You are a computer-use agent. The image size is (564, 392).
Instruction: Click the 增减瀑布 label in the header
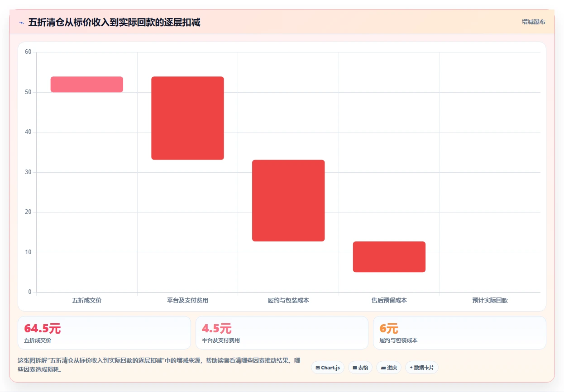(533, 22)
